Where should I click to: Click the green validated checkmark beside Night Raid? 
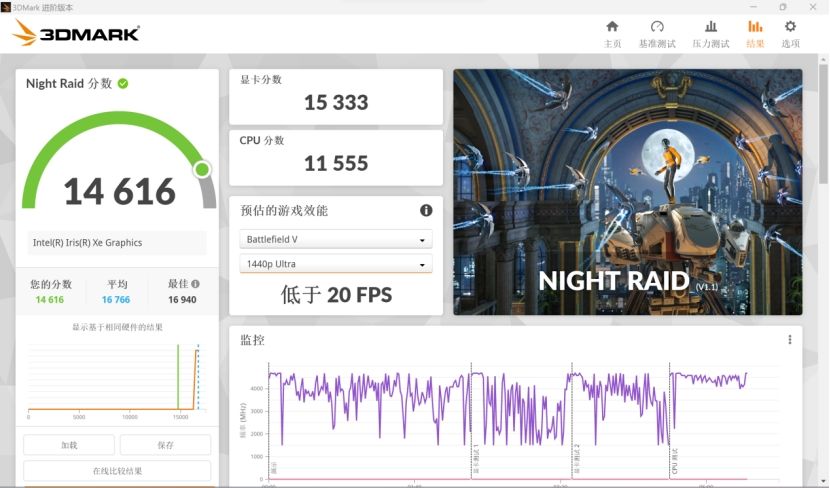pyautogui.click(x=123, y=84)
